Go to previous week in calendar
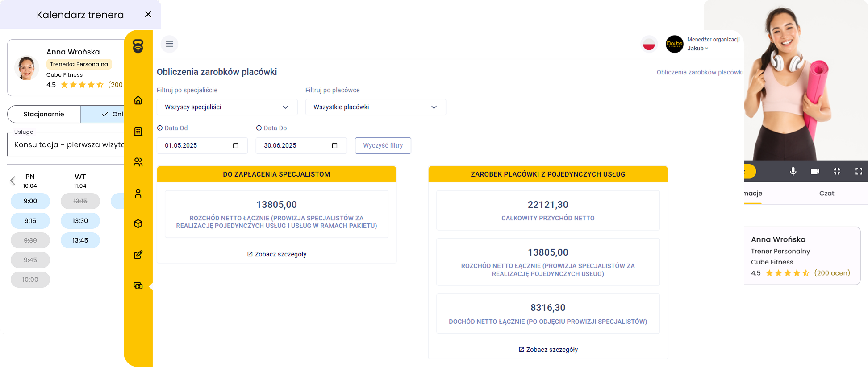This screenshot has height=367, width=868. tap(13, 181)
